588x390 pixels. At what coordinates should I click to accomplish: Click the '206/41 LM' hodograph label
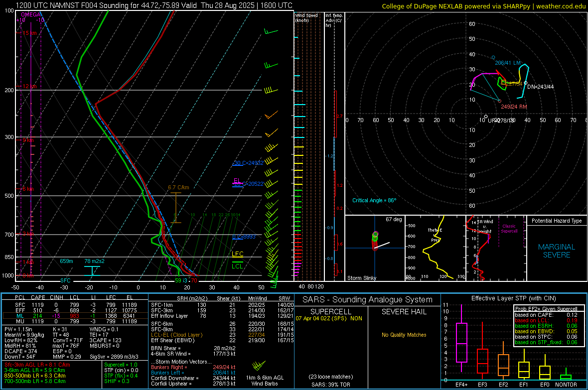point(508,63)
